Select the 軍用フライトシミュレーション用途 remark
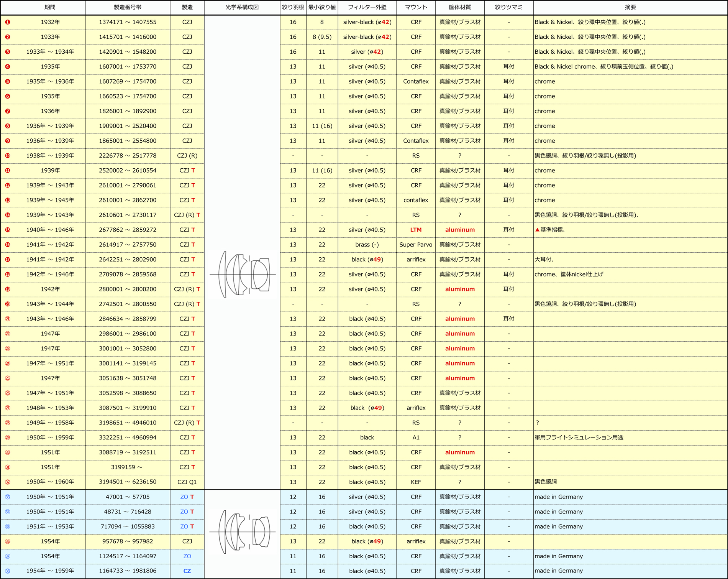 (x=579, y=438)
